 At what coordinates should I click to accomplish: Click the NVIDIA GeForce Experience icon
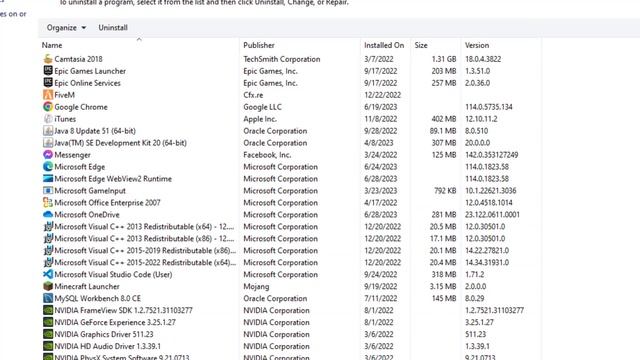pos(48,322)
